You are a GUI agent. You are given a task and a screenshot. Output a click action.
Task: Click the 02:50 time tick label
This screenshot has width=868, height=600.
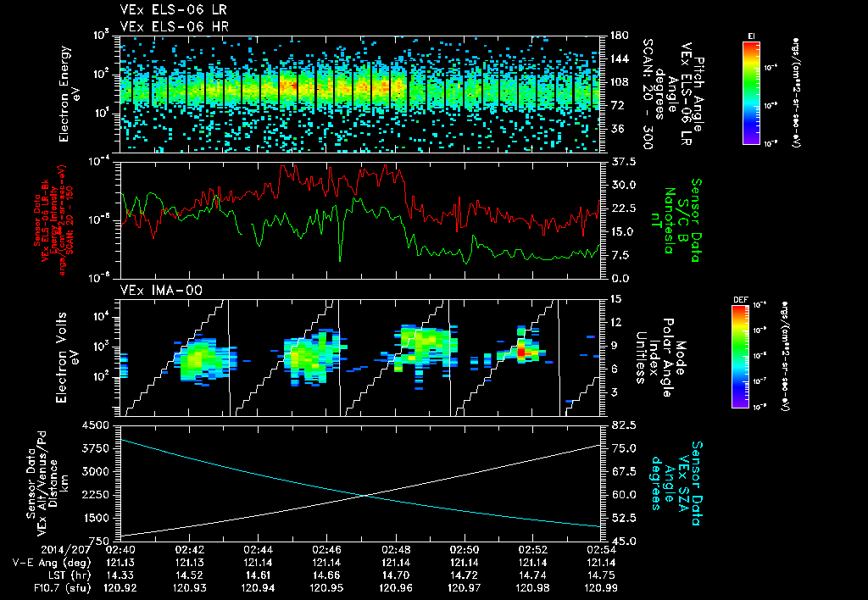[464, 551]
